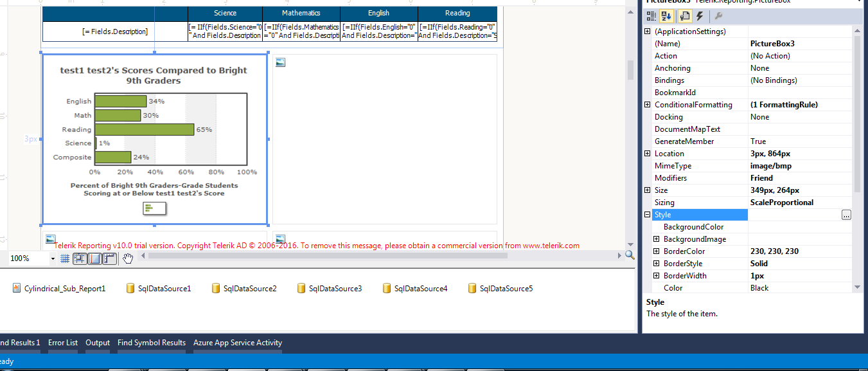This screenshot has width=868, height=371.
Task: Open Azure App Service Activity tab
Action: click(x=238, y=343)
